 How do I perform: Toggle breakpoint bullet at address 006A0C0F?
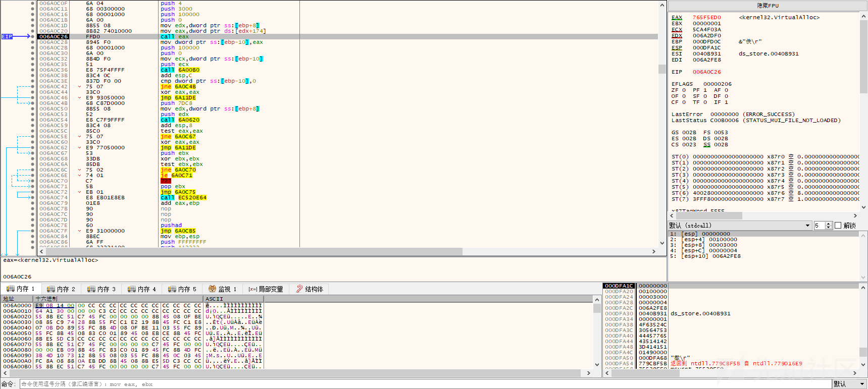(33, 4)
